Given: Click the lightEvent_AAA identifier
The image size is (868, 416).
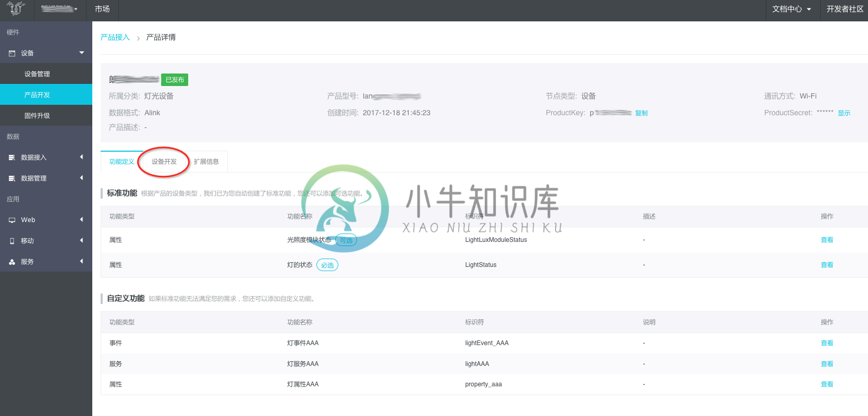Looking at the screenshot, I should click(x=487, y=343).
